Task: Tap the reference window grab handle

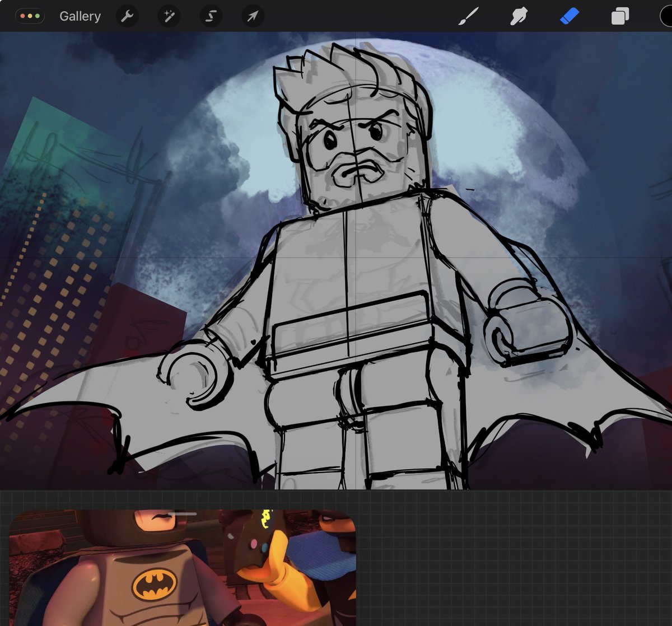Action: [x=183, y=513]
